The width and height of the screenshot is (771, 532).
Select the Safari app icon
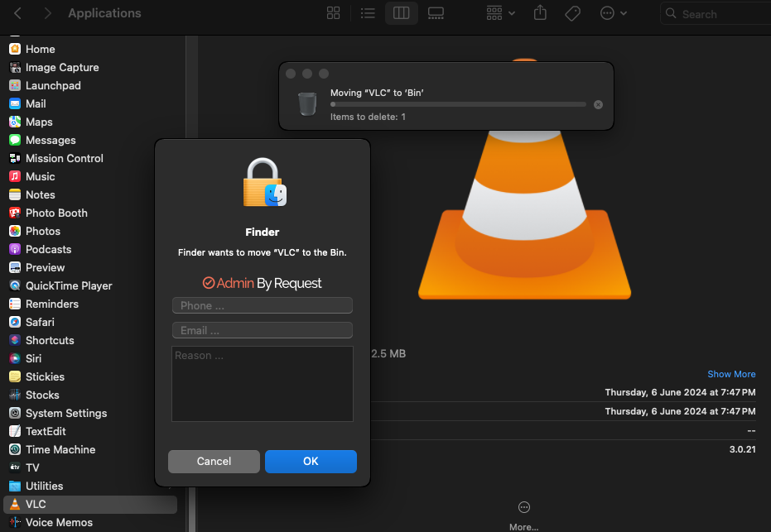click(15, 322)
